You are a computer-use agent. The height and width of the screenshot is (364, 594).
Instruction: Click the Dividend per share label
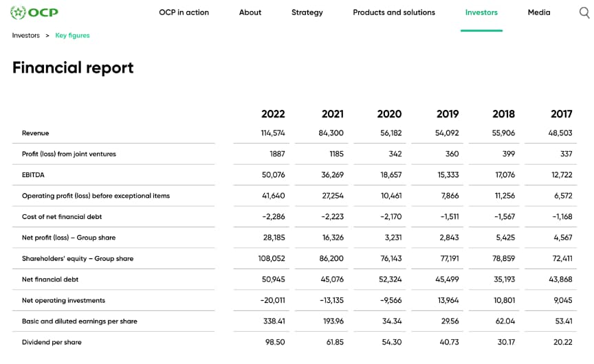52,342
